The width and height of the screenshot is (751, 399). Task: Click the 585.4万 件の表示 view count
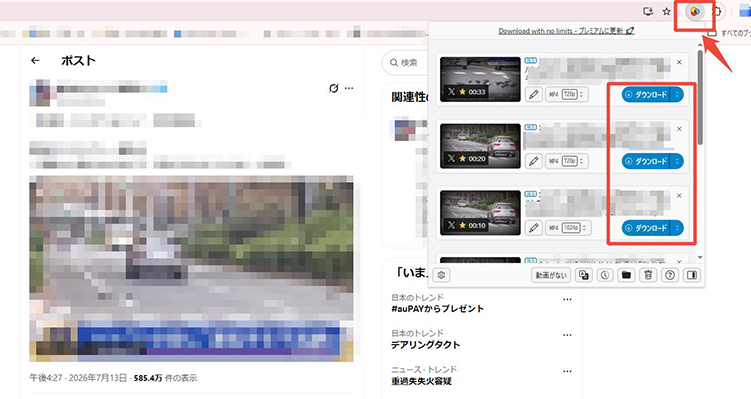point(165,378)
